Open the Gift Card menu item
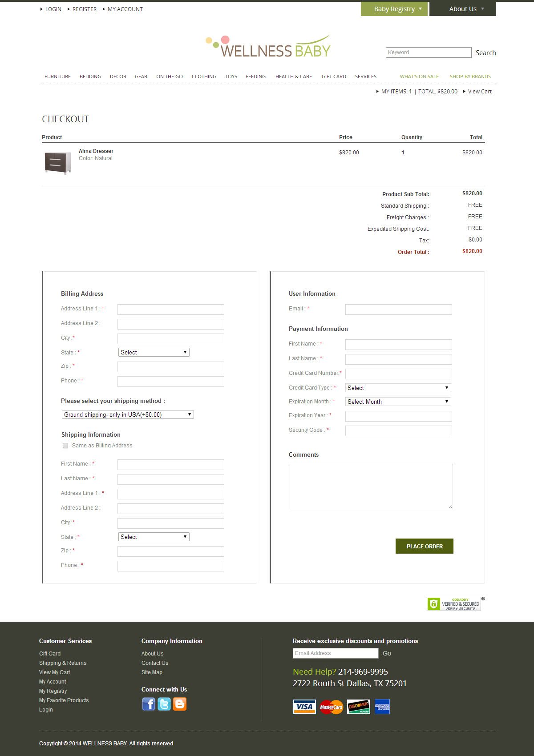 pos(334,76)
